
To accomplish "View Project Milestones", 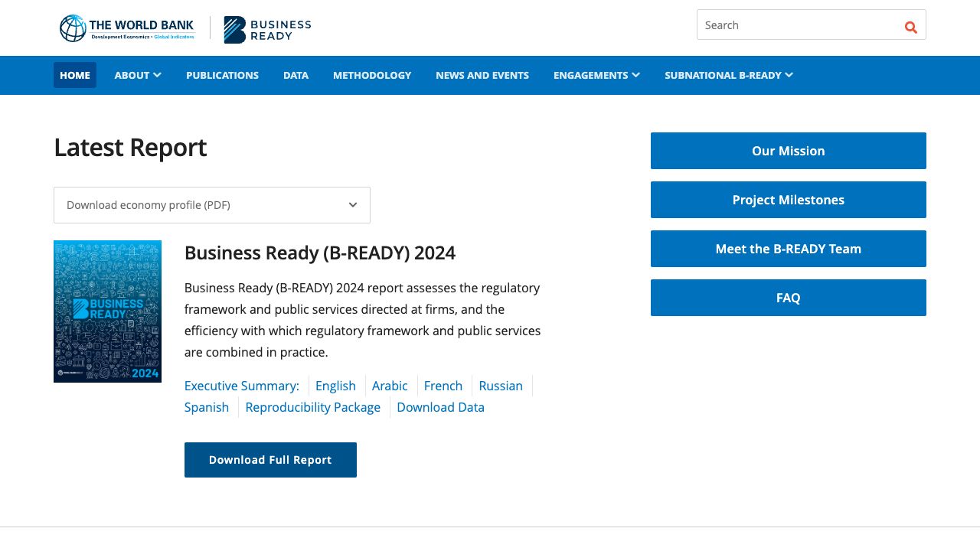I will tap(789, 200).
